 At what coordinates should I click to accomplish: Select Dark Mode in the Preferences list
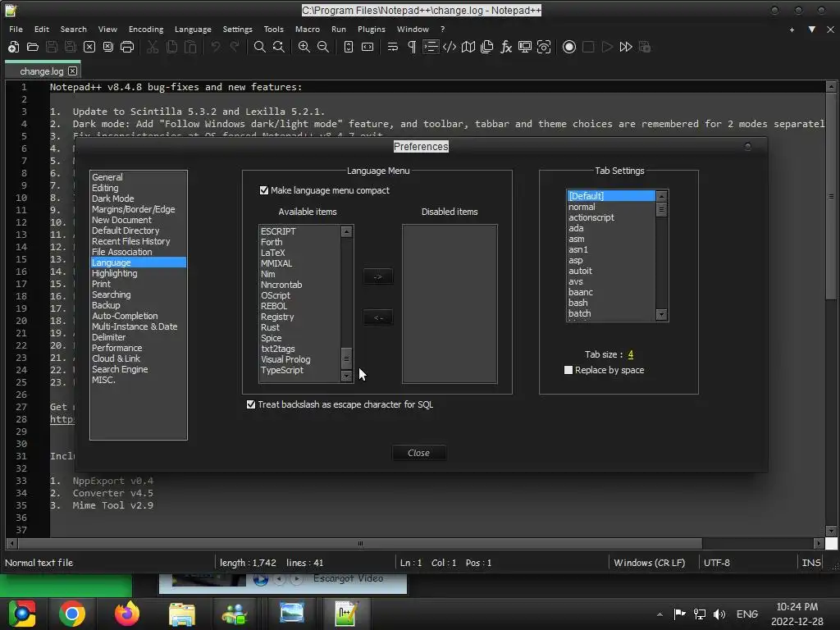pos(138,199)
